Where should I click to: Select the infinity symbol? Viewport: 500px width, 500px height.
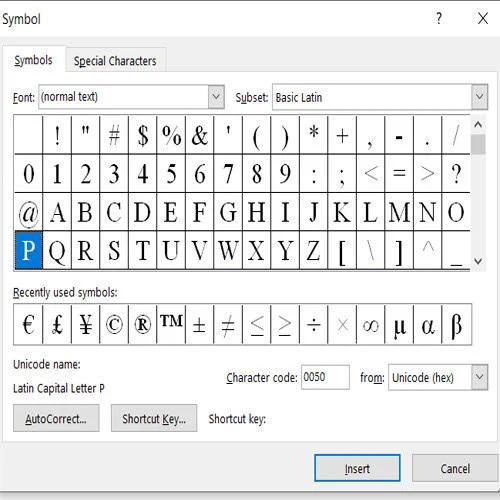point(370,324)
